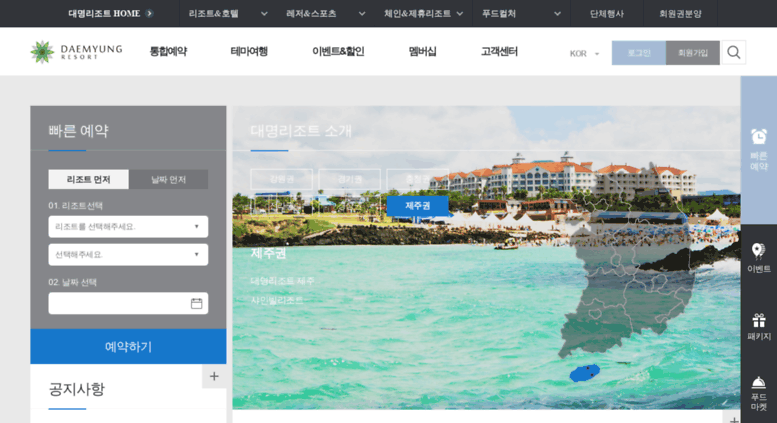Go to 대명리조트 HOME link

104,13
